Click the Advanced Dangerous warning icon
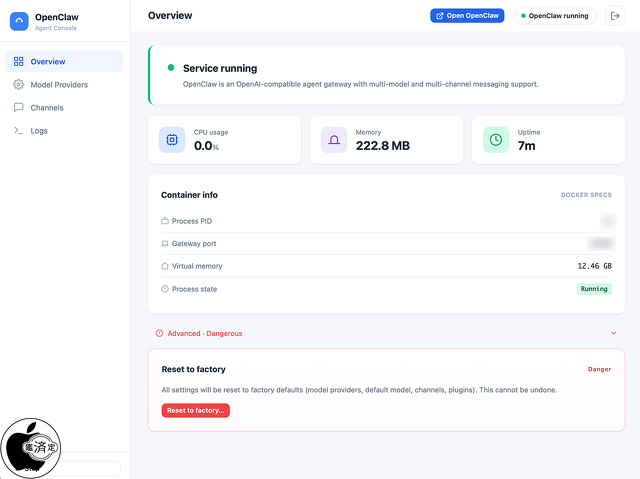Image resolution: width=640 pixels, height=479 pixels. point(160,333)
